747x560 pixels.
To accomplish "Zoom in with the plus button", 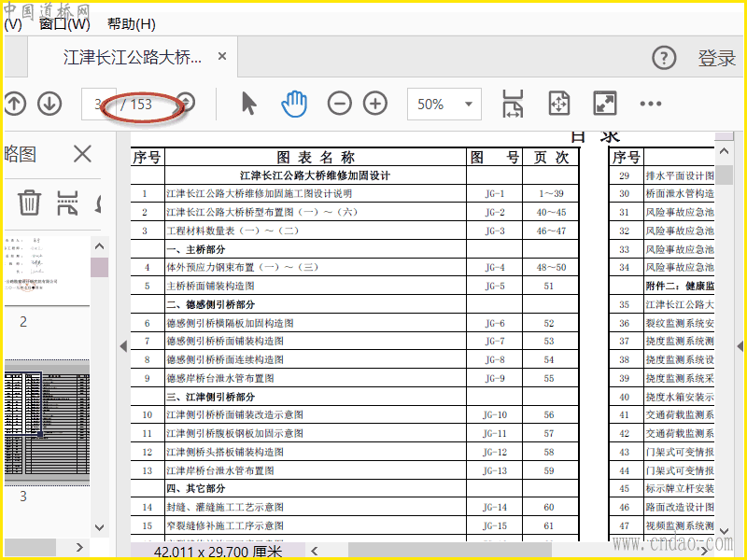I will pyautogui.click(x=375, y=104).
